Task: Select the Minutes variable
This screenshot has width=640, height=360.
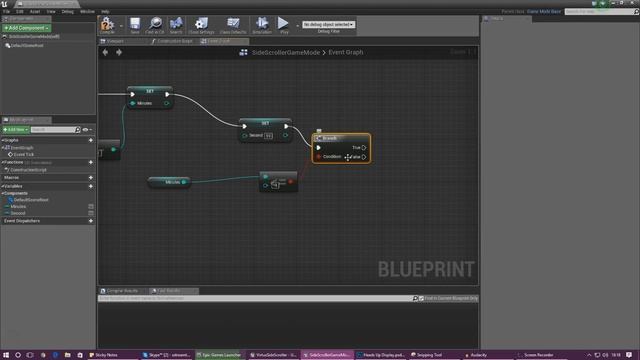Action: 18,207
